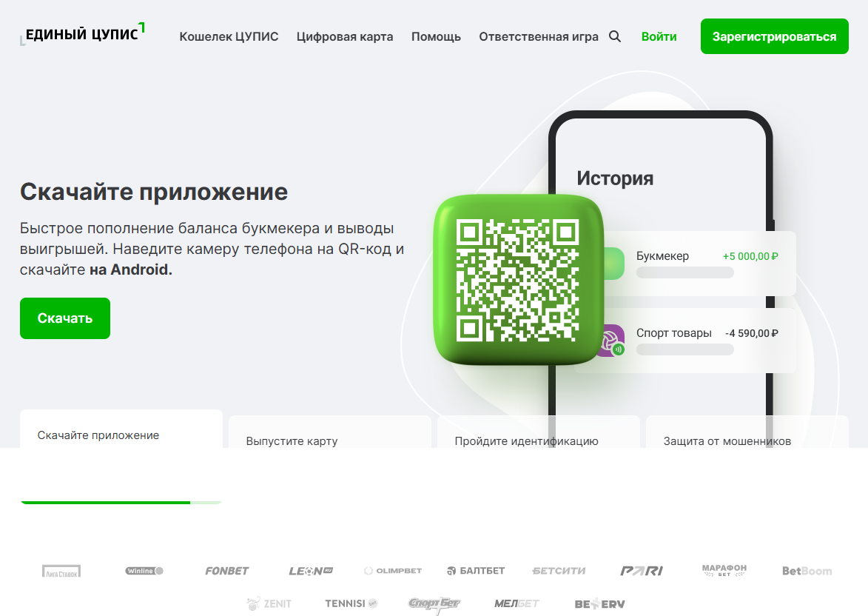The height and width of the screenshot is (616, 868).
Task: Click the СпортБет logo
Action: [x=434, y=604]
